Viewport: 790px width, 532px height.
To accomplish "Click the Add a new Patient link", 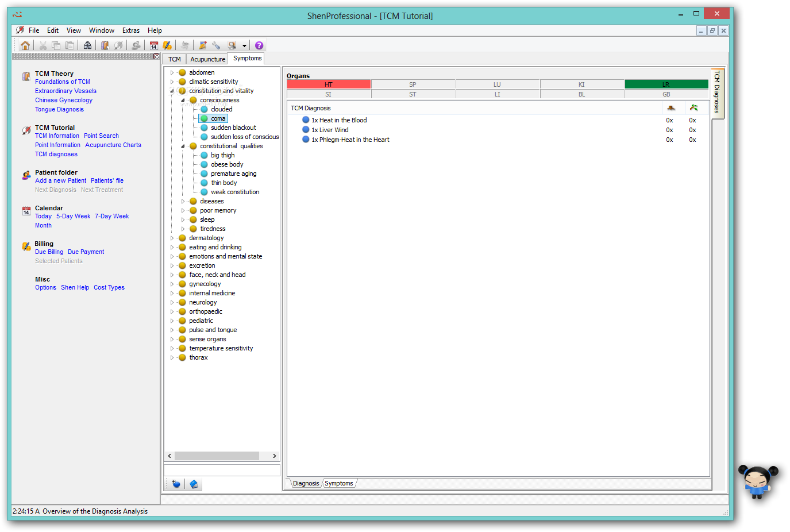I will click(x=60, y=180).
